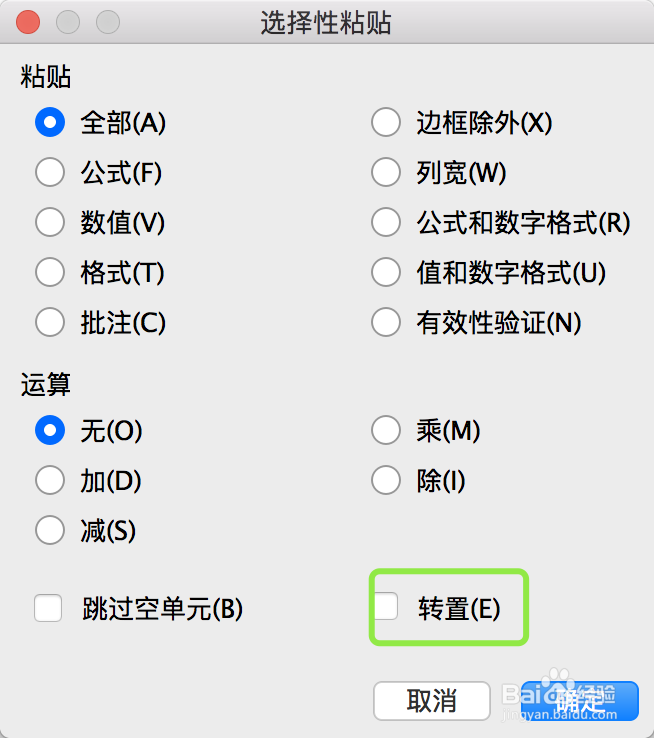Choose 有效性验证(N) paste option
The image size is (654, 738).
tap(386, 322)
